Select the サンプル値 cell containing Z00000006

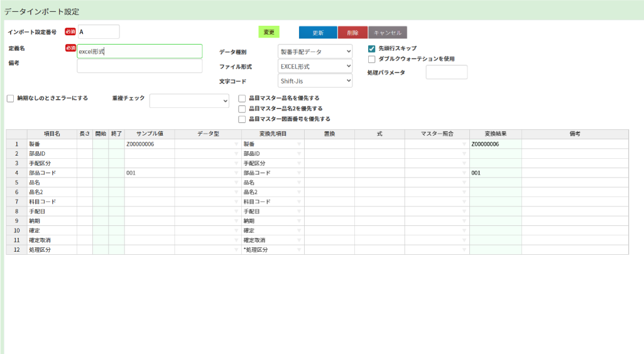(150, 144)
